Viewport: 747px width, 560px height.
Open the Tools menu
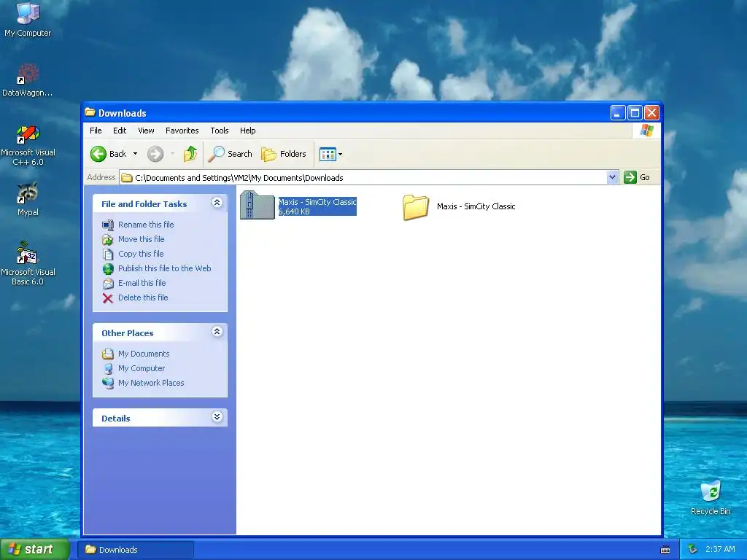[x=220, y=131]
